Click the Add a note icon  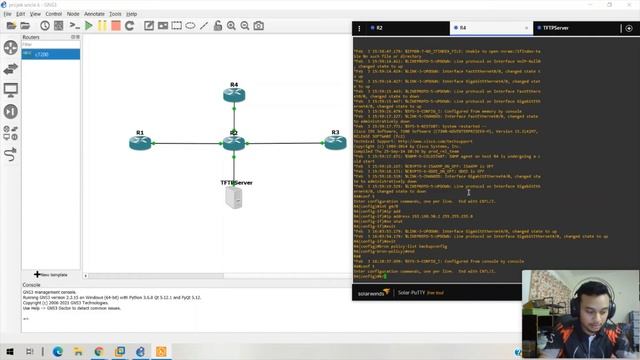(x=149, y=26)
